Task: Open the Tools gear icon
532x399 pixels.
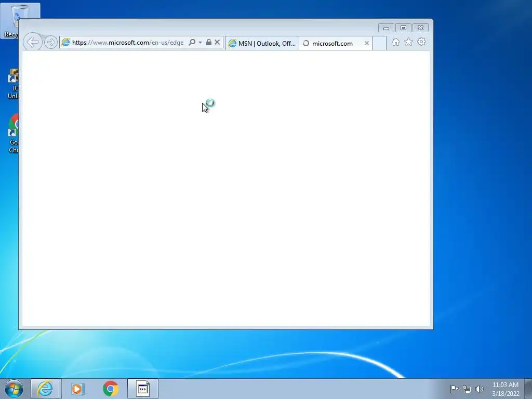Action: pyautogui.click(x=421, y=42)
